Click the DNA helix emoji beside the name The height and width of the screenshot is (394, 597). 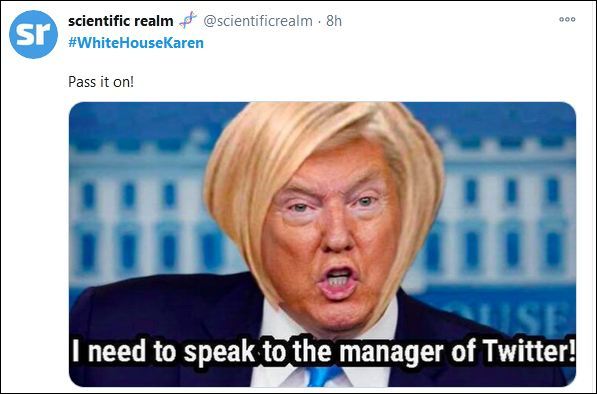click(x=188, y=20)
